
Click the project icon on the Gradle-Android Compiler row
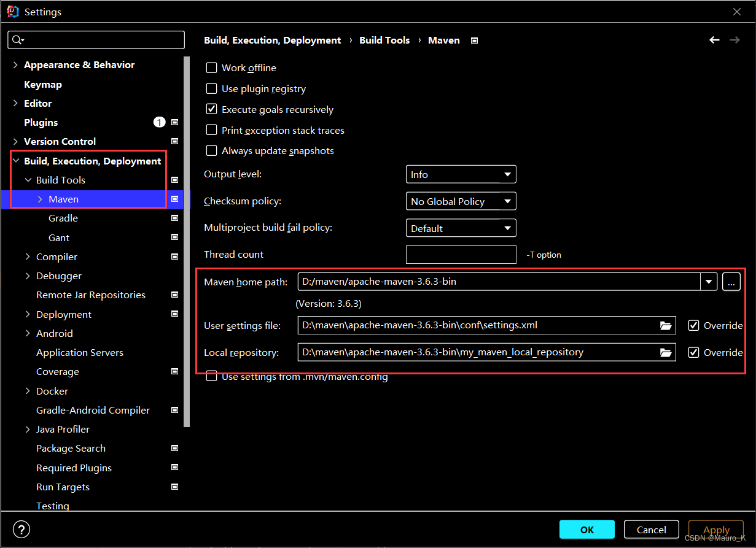(174, 411)
